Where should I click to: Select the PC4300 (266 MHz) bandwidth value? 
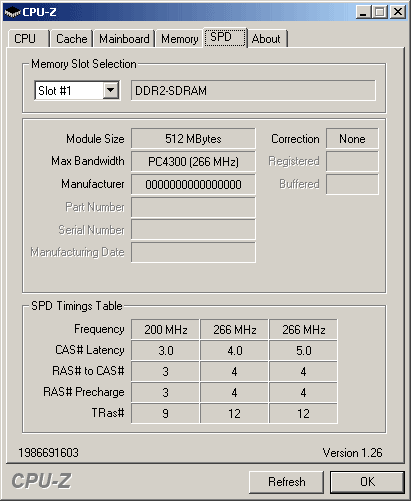coord(193,161)
